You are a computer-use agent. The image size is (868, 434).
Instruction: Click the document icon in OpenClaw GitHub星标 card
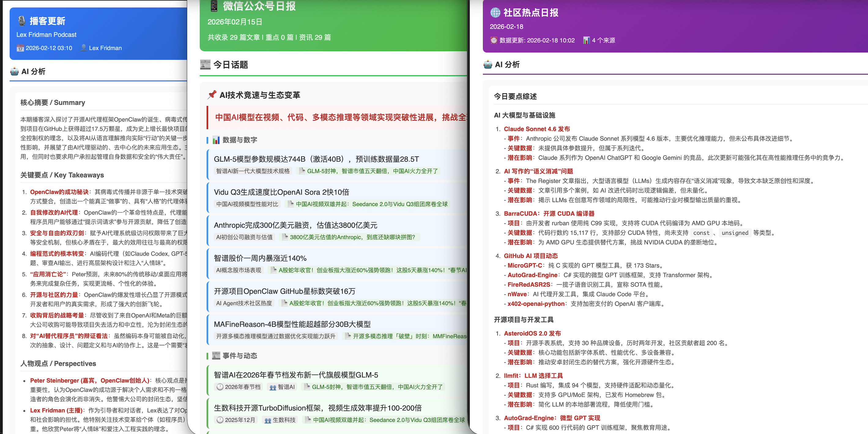click(x=284, y=303)
